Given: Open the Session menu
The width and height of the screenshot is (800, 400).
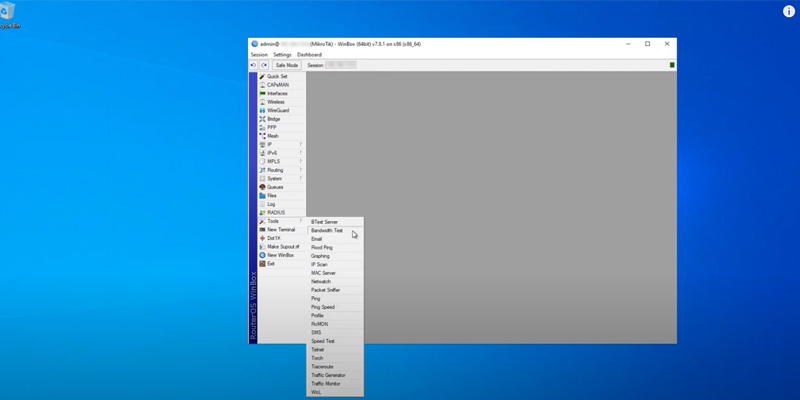Looking at the screenshot, I should pyautogui.click(x=259, y=55).
